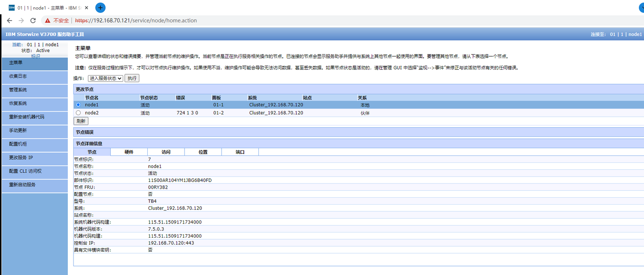Click the FRU value 00RY382
644x275 pixels.
click(x=157, y=187)
